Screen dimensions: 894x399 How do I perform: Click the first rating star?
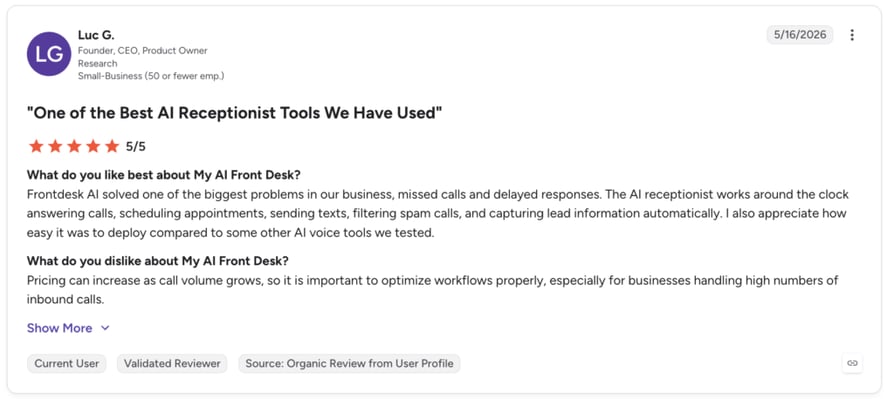(x=36, y=146)
